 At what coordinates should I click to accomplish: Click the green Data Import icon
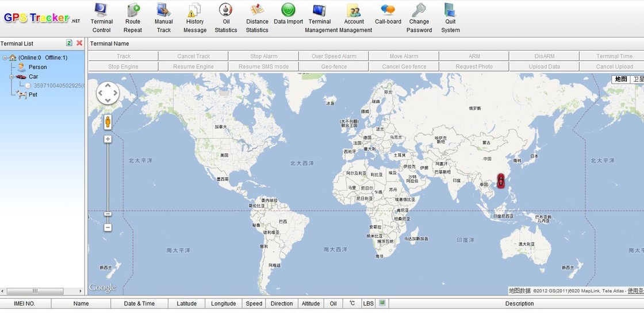click(x=288, y=10)
